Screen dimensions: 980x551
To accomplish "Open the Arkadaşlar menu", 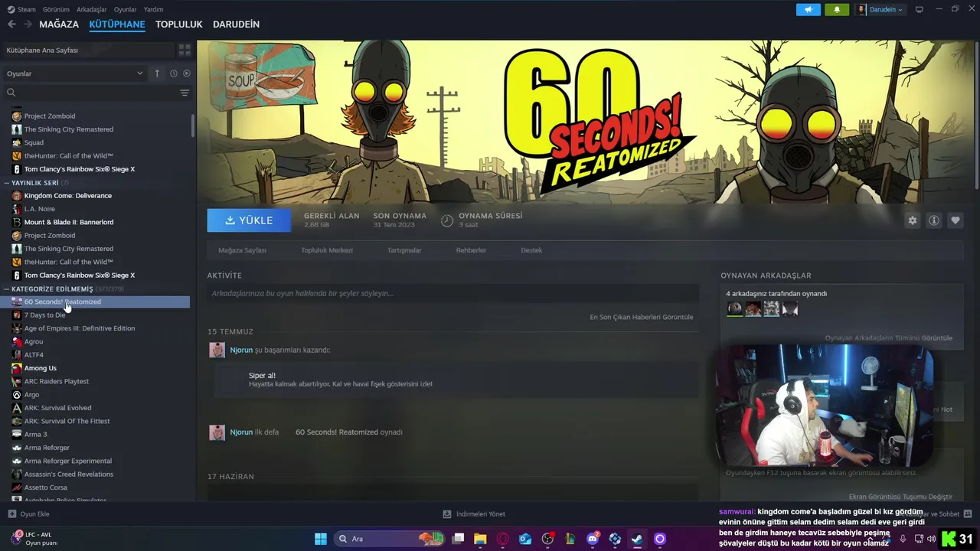I will coord(92,9).
